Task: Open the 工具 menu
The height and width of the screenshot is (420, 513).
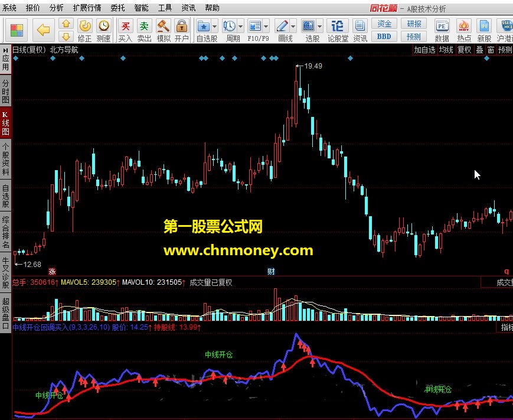Action: coord(165,8)
